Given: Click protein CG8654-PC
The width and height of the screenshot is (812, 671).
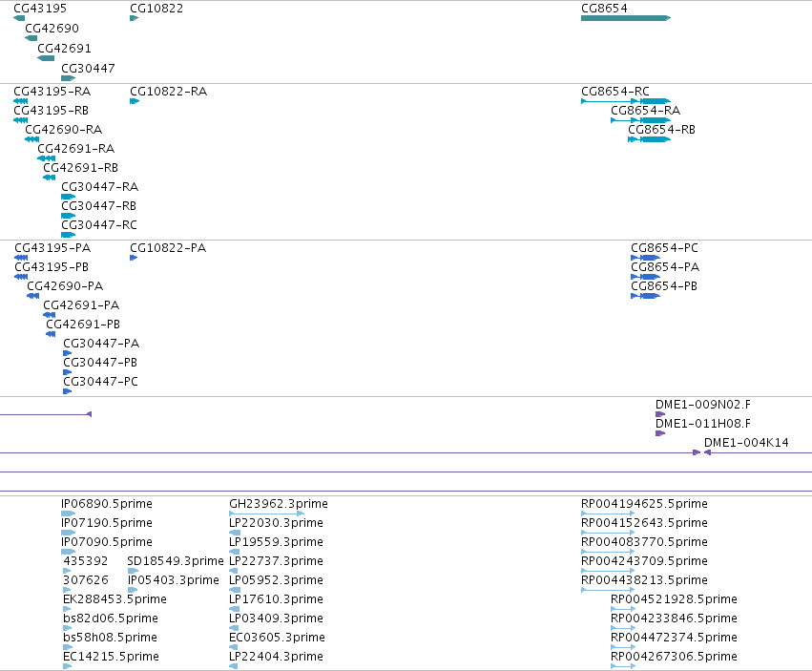Looking at the screenshot, I should click(665, 247).
